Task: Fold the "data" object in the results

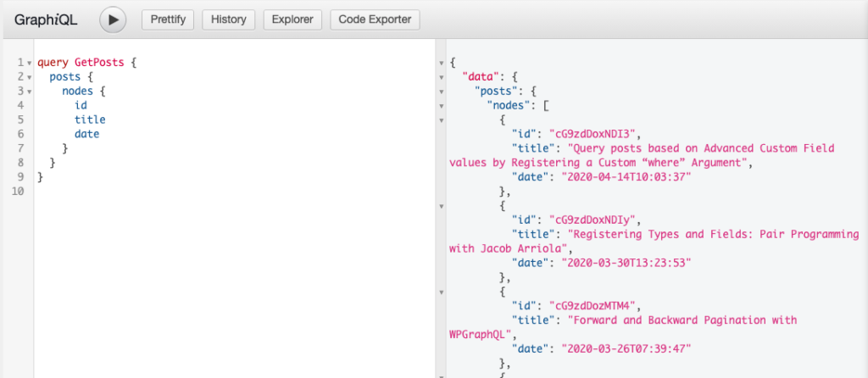Action: pos(441,77)
